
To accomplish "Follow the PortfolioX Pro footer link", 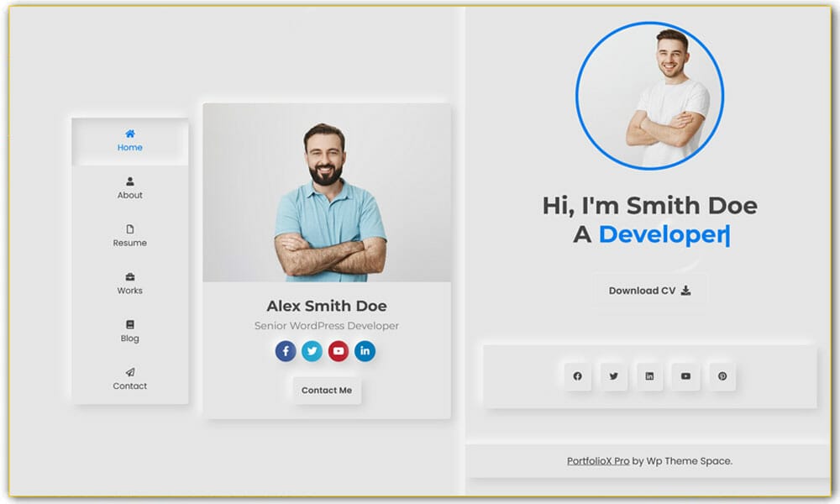I will click(x=598, y=461).
